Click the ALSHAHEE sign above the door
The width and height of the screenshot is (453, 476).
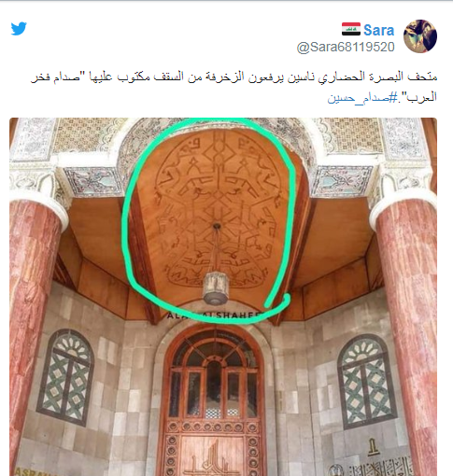(214, 315)
